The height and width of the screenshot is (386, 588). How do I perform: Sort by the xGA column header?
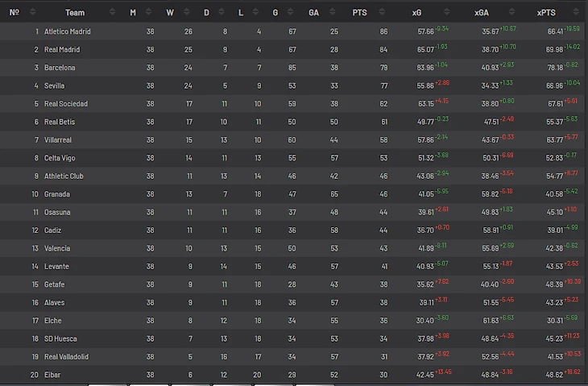[x=481, y=12]
